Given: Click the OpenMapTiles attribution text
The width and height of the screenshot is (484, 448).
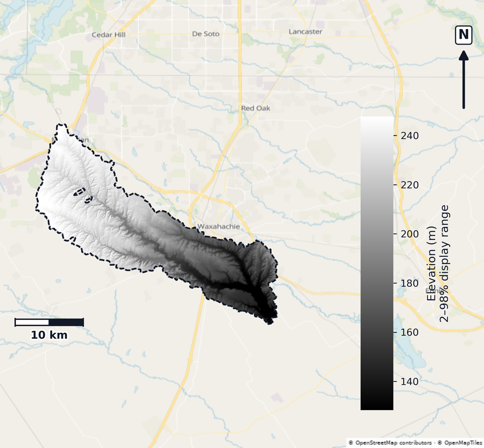Looking at the screenshot, I should click(459, 443).
